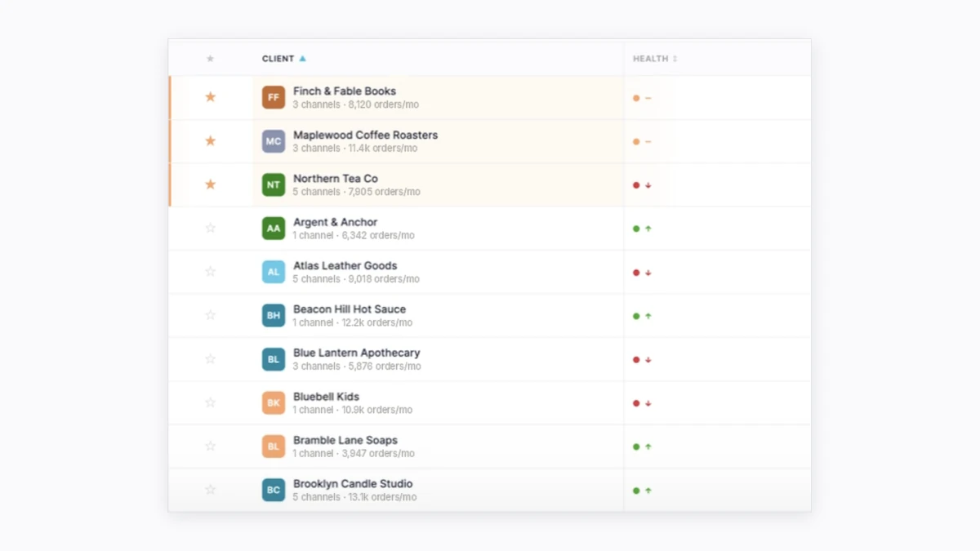Screen dimensions: 980x551
Task: Click Bramble Lane Soaps health indicator
Action: 642,447
